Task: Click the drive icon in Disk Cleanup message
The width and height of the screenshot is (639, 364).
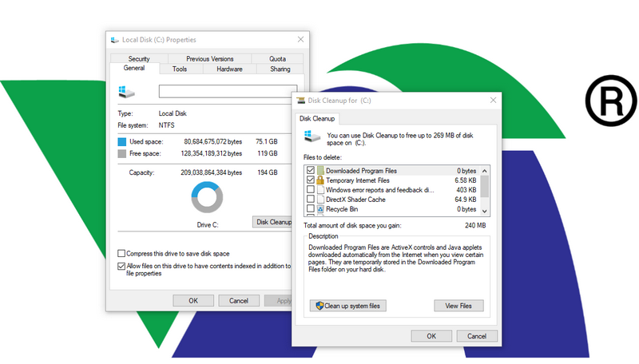Action: coord(312,136)
